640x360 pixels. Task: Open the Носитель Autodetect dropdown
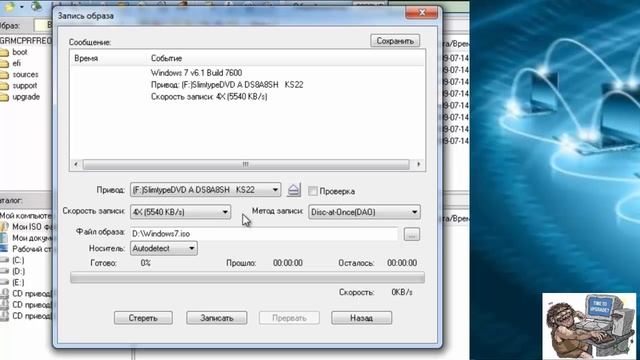coord(164,248)
